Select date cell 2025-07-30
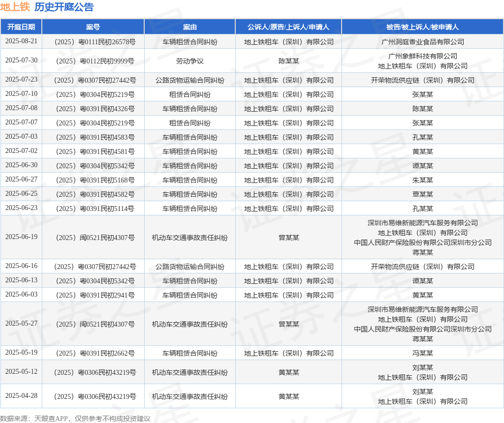 pos(21,60)
